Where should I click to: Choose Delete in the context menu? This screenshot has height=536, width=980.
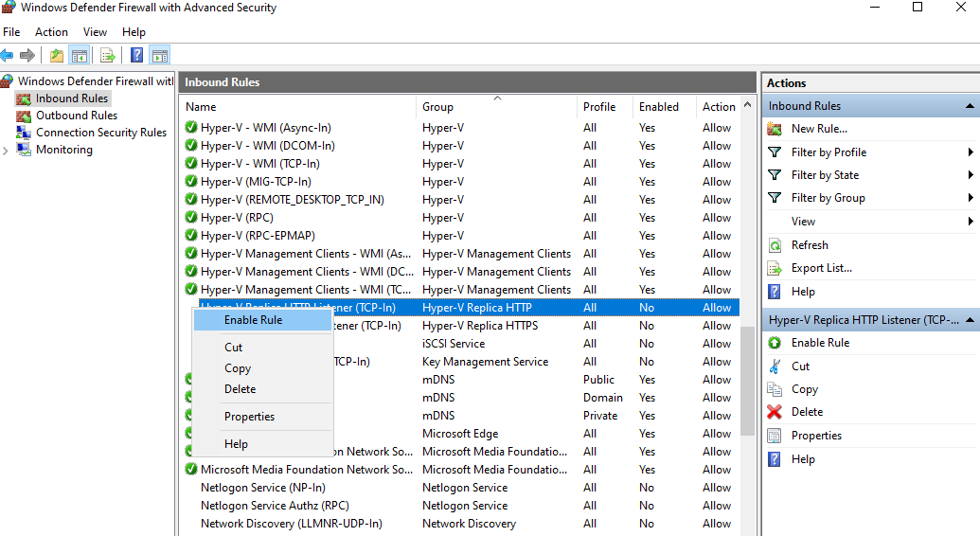pyautogui.click(x=262, y=389)
